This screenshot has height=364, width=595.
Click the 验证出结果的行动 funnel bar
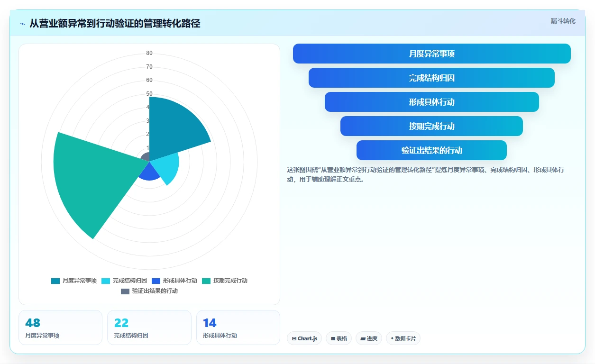point(432,150)
